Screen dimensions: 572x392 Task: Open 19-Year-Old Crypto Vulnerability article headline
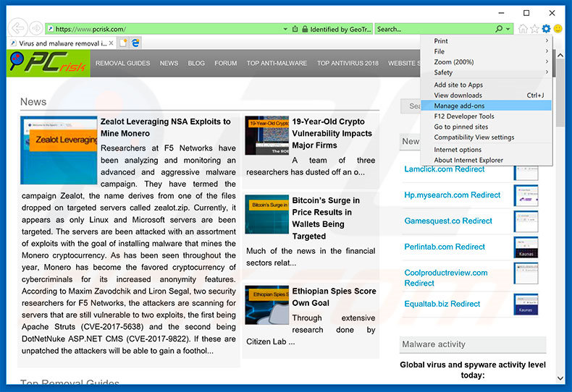point(332,133)
